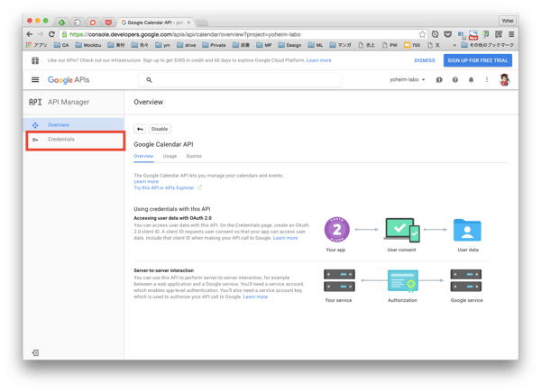Click the Disable button
Image resolution: width=541 pixels, height=392 pixels.
pos(160,129)
